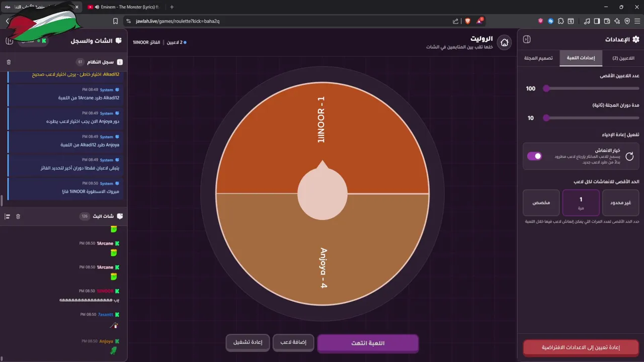Open Brave Wallet icon
This screenshot has width=644, height=362.
(607, 21)
